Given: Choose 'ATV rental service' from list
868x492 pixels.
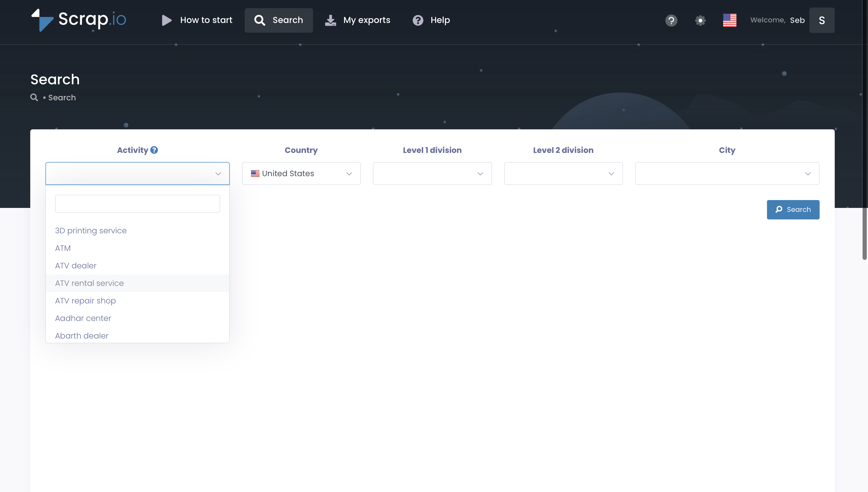Looking at the screenshot, I should click(90, 283).
